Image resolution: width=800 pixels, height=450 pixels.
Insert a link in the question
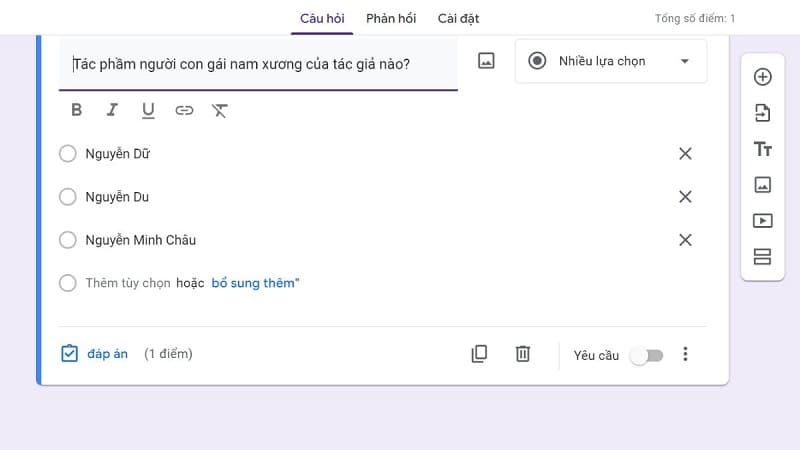[184, 110]
